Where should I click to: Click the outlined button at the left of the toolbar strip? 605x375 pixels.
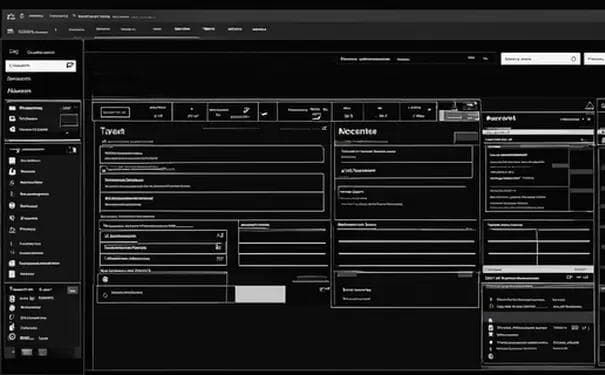point(115,112)
